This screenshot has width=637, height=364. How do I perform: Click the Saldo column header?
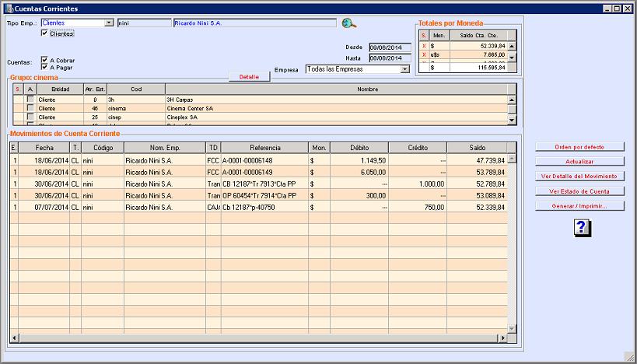477,148
